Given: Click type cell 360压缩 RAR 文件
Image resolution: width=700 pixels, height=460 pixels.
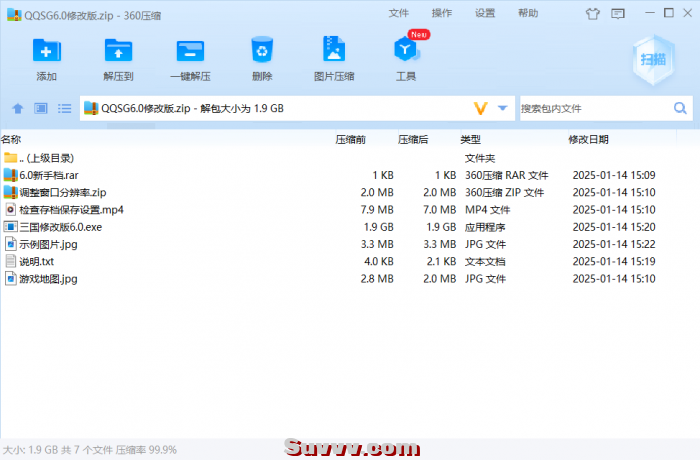Looking at the screenshot, I should tap(507, 176).
